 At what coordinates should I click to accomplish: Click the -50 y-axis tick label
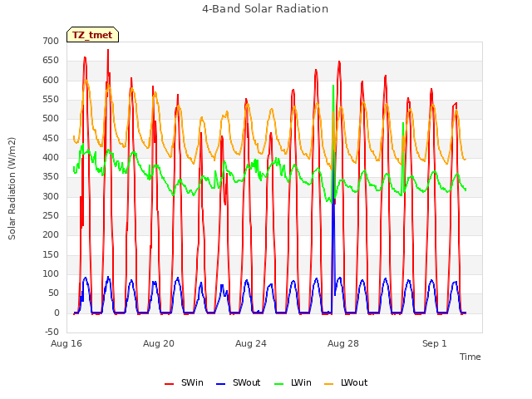[52, 332]
